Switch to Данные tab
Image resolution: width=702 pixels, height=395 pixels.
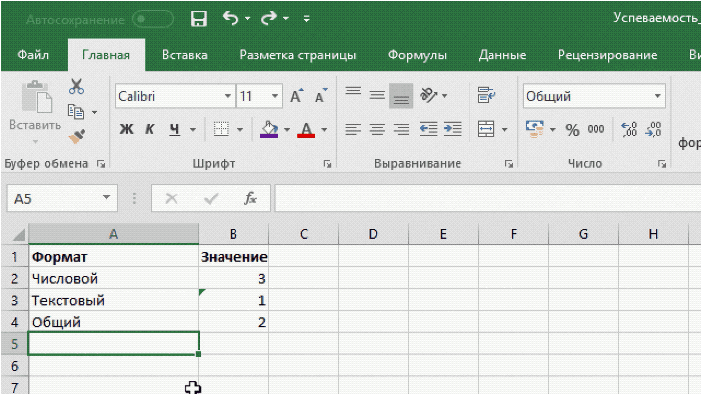click(x=502, y=55)
